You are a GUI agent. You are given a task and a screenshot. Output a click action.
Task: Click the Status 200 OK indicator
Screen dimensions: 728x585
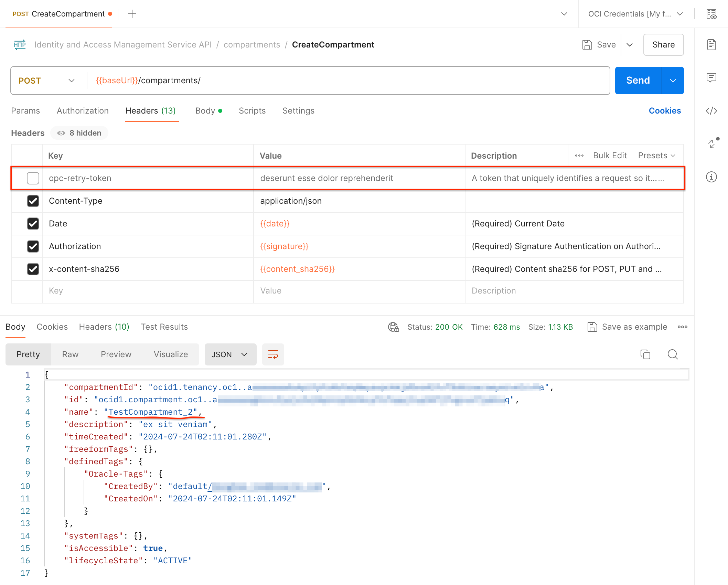(435, 327)
